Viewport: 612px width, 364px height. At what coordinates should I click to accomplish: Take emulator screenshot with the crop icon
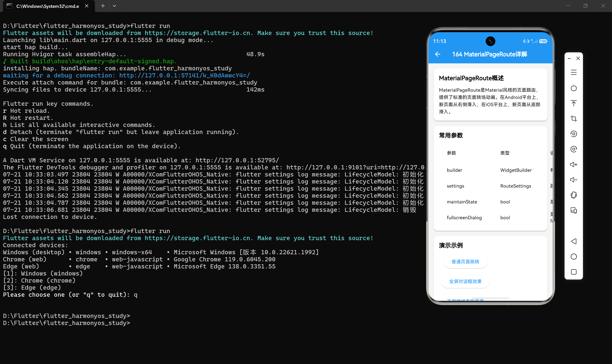click(x=574, y=119)
